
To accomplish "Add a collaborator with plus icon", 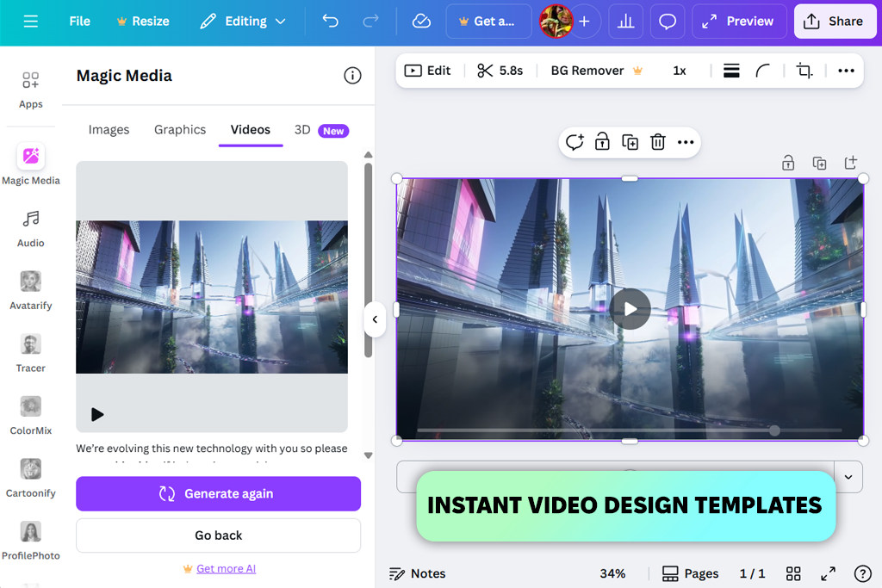I will point(585,22).
